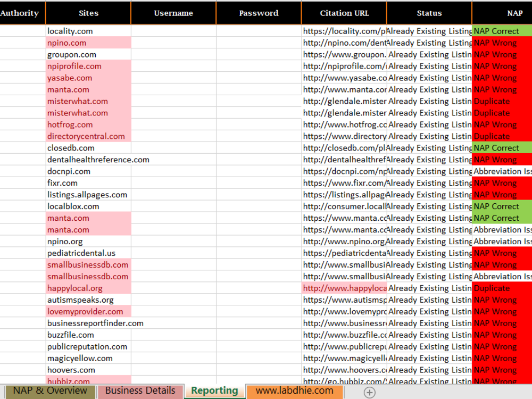This screenshot has height=399, width=532.
Task: Select Duplicate cell for directorycentral.com
Action: (x=502, y=136)
